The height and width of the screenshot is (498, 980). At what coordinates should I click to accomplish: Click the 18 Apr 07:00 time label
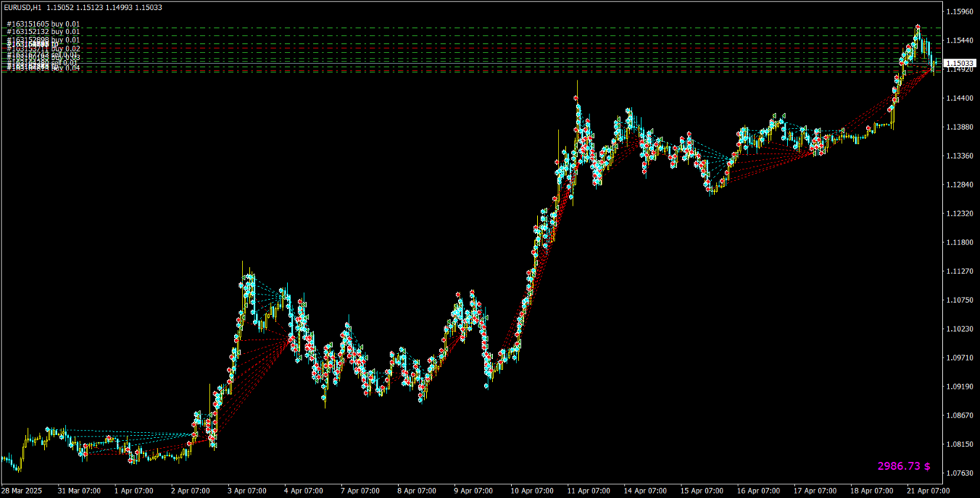872,491
